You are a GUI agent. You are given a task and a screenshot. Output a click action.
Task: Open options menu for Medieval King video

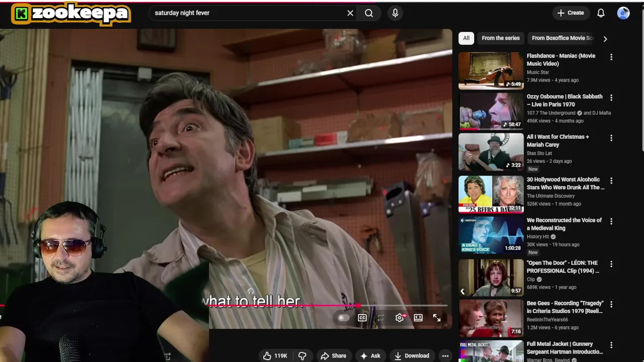pos(611,221)
